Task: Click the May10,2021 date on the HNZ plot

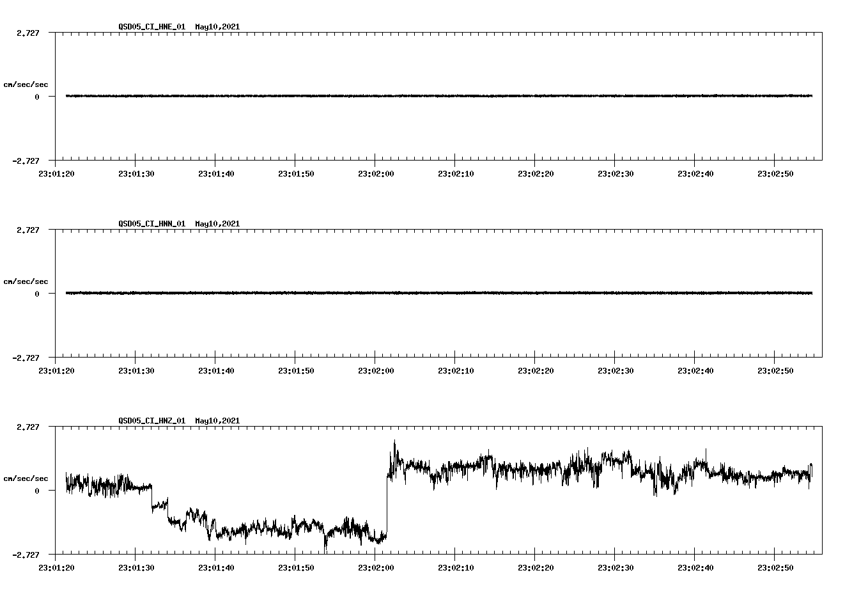Action: click(217, 422)
